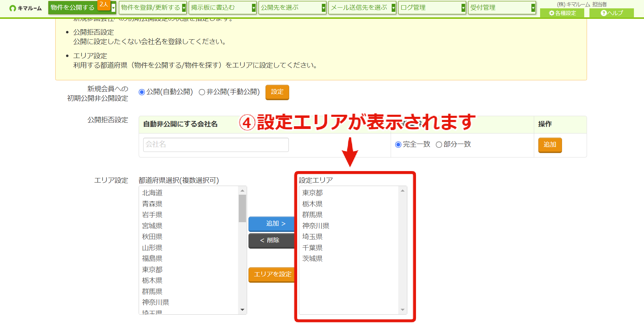Image resolution: width=644 pixels, height=323 pixels.
Task: Open the 各種設定 gear settings
Action: [x=562, y=13]
